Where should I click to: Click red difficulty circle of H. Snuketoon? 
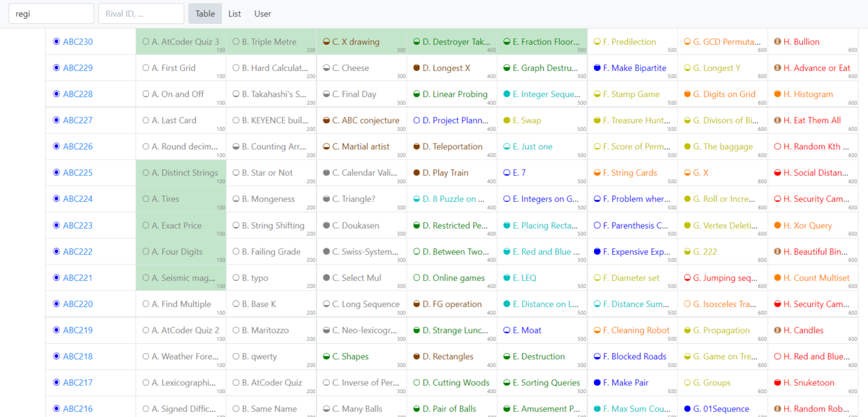[x=778, y=383]
